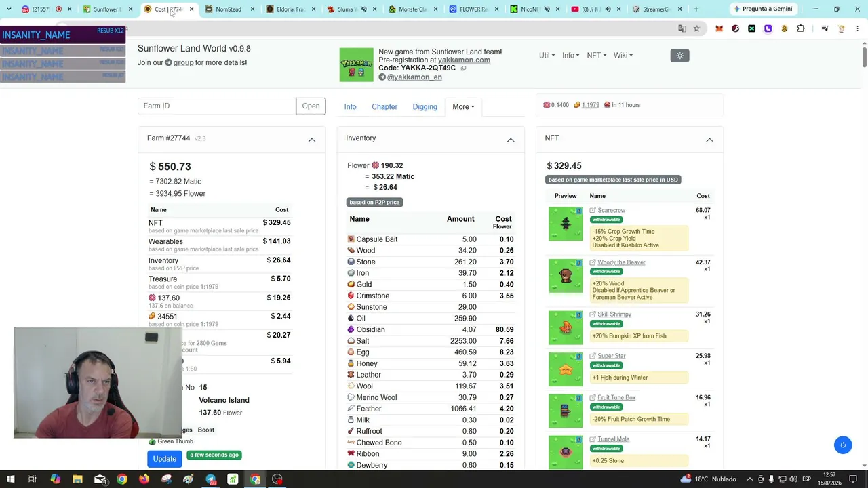The image size is (868, 488).
Task: Open the Fruit Tune Box NFT link
Action: click(616, 397)
